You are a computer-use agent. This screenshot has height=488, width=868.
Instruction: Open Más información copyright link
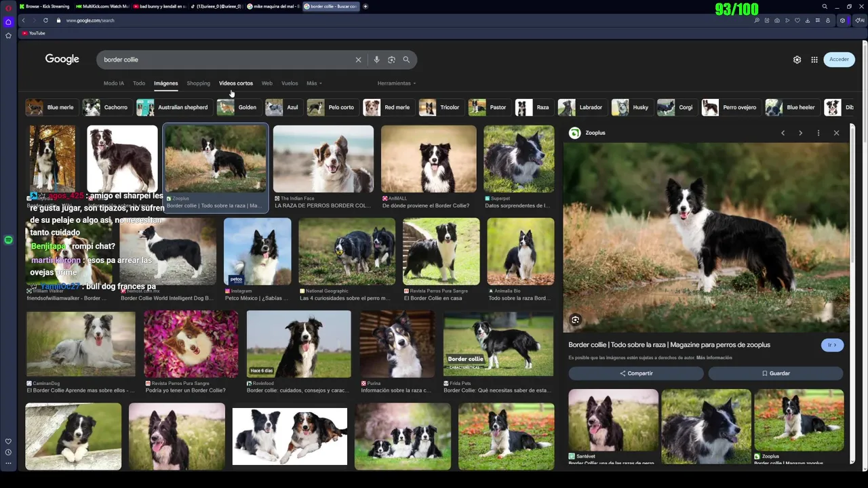[714, 358]
